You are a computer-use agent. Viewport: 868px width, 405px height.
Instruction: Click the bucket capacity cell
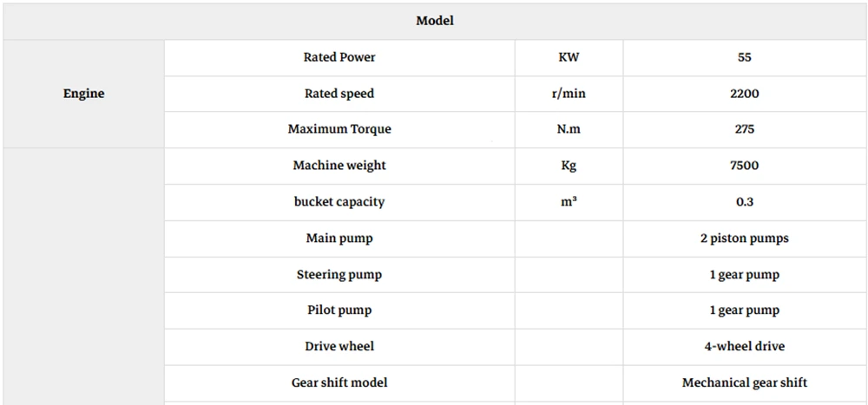click(339, 202)
